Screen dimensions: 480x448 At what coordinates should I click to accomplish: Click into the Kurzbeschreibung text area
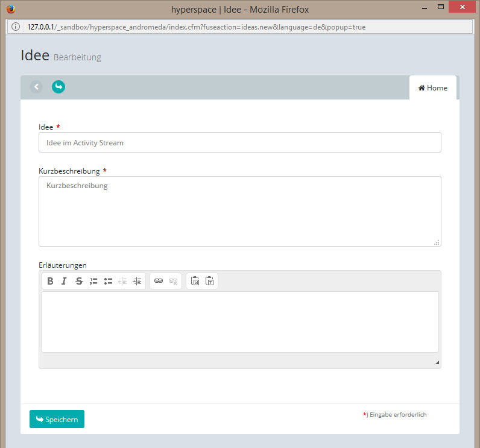pyautogui.click(x=239, y=211)
